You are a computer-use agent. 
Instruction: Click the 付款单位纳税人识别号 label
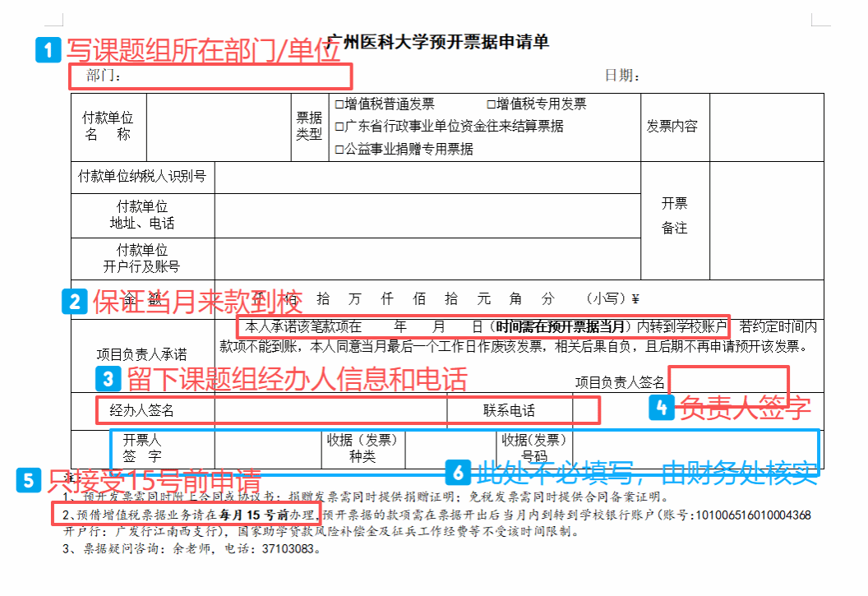click(142, 177)
